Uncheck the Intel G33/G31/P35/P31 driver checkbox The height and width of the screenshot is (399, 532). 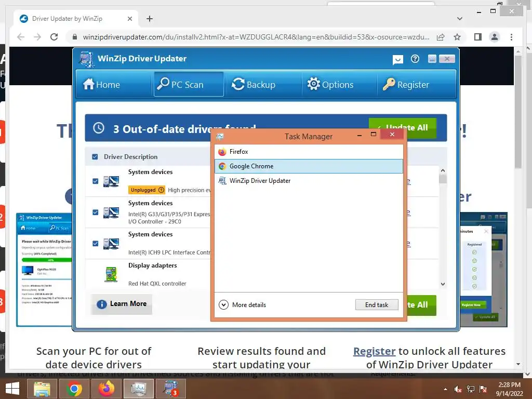tap(96, 212)
